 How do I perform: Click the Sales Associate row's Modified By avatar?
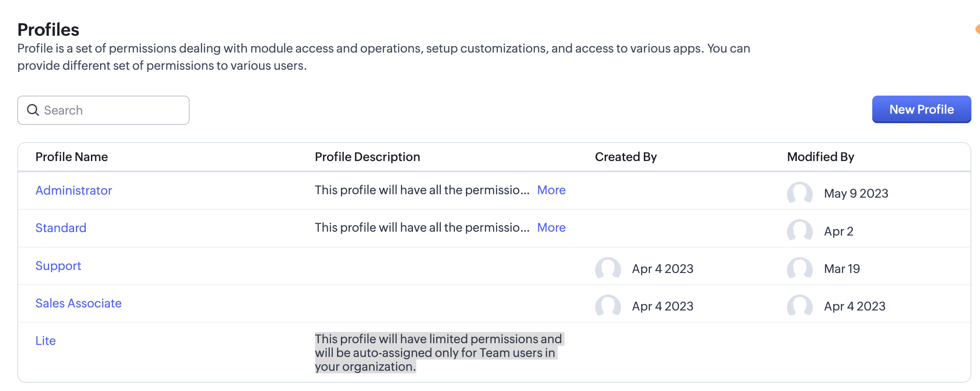(799, 306)
